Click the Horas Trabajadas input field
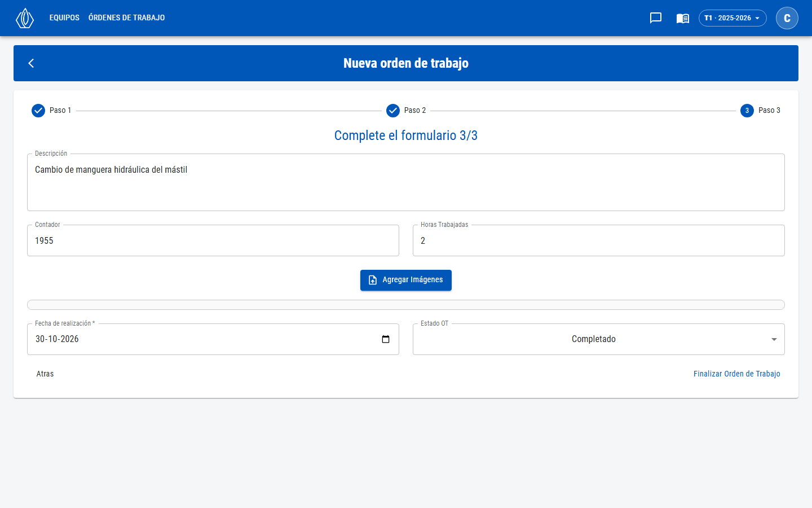 click(x=599, y=240)
